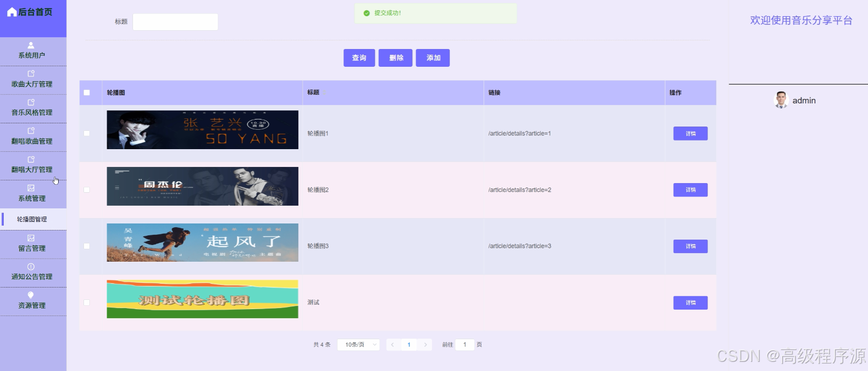Click the 张艺兴 SO YANG banner thumbnail
868x371 pixels.
(202, 130)
